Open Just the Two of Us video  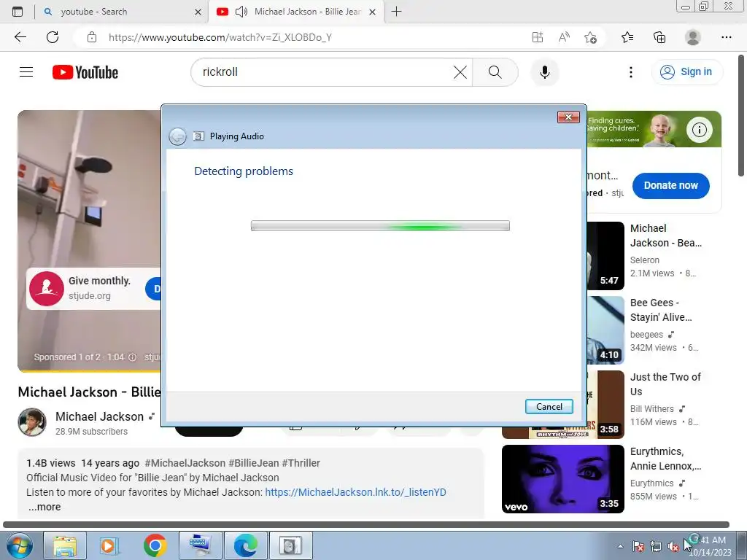click(x=665, y=384)
